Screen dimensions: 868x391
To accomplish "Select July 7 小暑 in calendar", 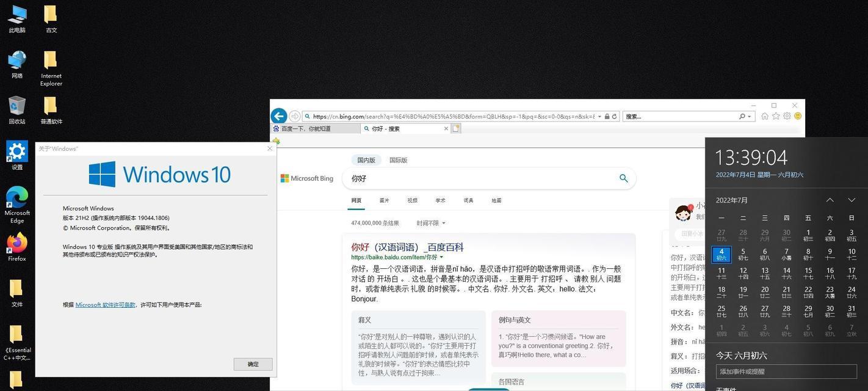I will tap(787, 254).
